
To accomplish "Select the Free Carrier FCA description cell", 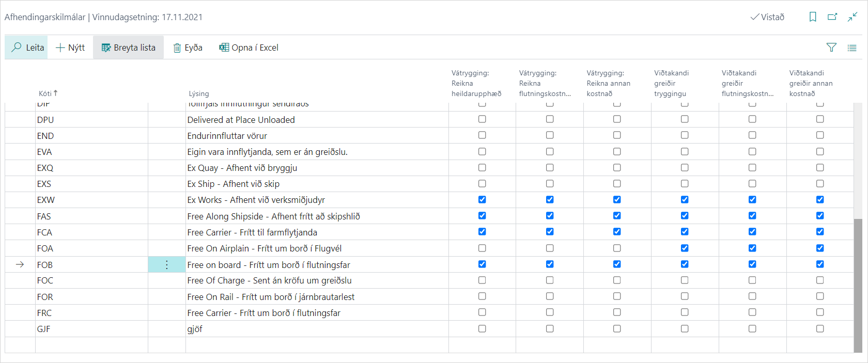I will pyautogui.click(x=252, y=232).
